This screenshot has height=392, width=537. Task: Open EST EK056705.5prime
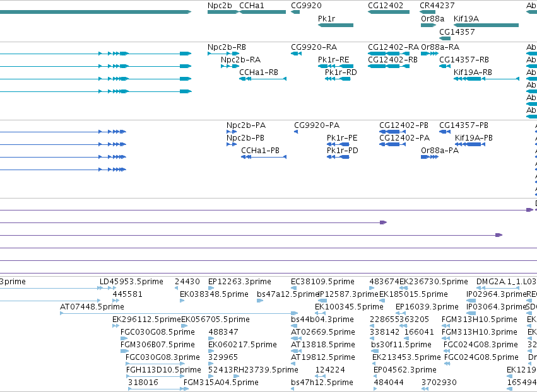tap(215, 320)
